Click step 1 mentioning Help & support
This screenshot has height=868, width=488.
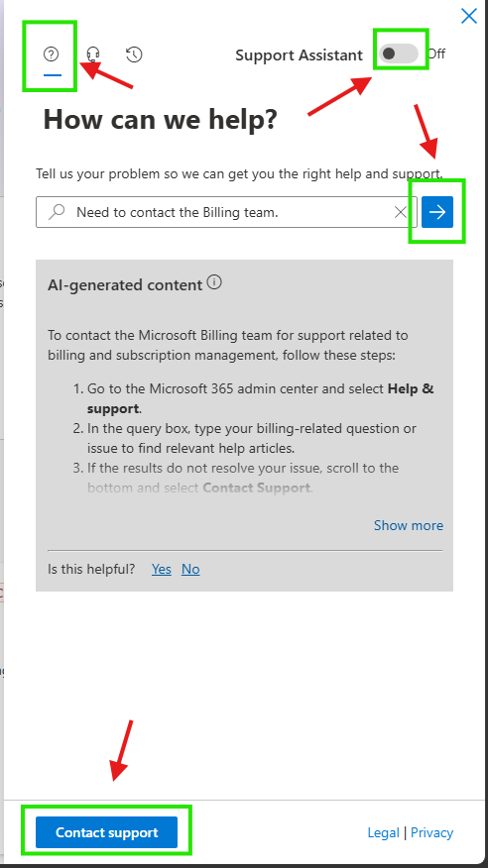[x=259, y=398]
